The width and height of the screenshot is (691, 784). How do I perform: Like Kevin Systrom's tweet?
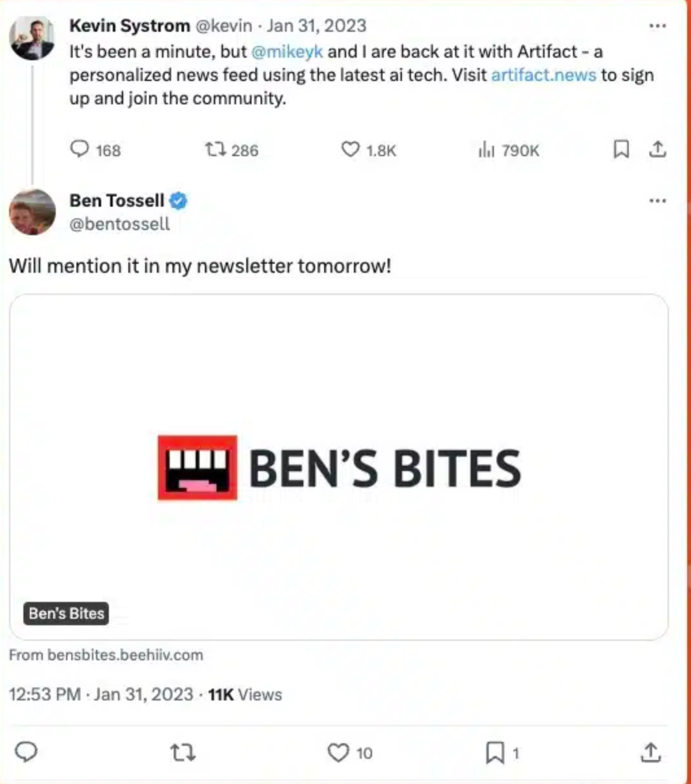(x=350, y=150)
